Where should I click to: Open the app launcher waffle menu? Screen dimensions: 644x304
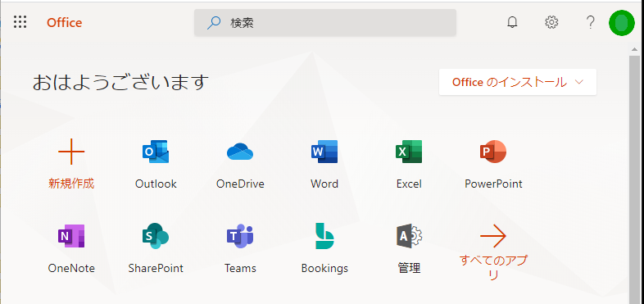pos(20,22)
